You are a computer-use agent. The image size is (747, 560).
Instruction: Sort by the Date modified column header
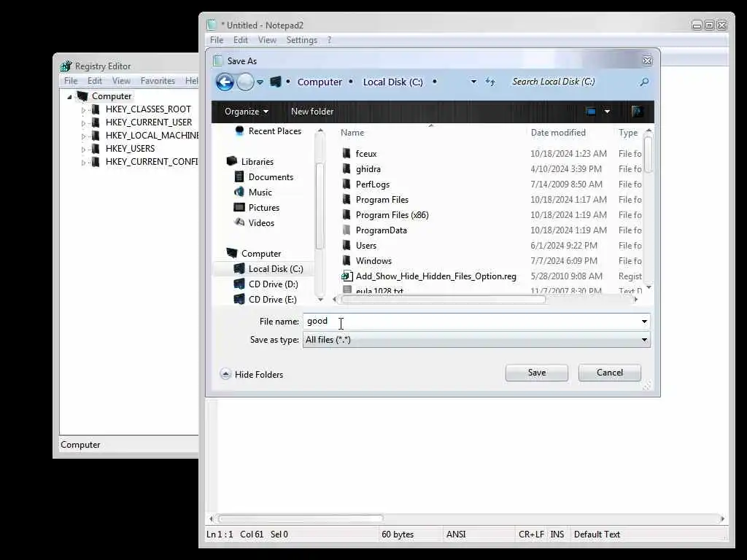click(x=558, y=133)
